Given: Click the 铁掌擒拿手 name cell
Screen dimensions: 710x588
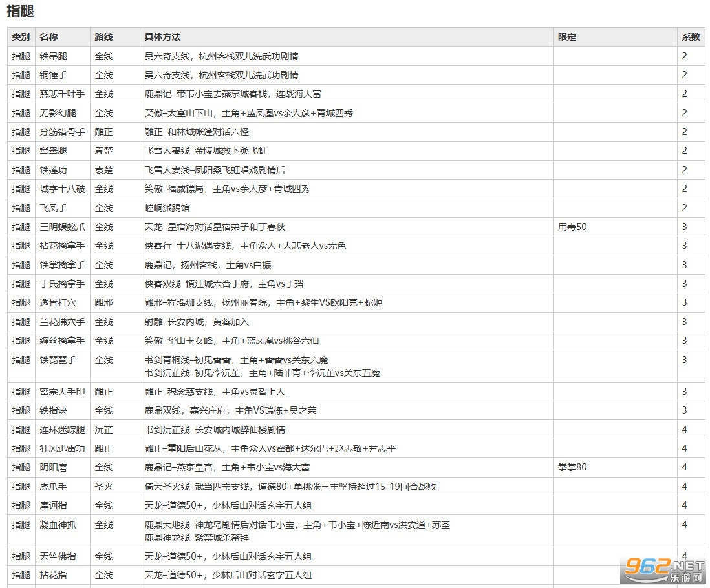Looking at the screenshot, I should click(x=63, y=265).
